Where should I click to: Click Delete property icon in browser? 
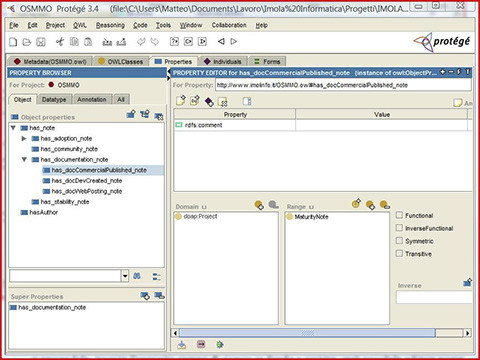[159, 116]
